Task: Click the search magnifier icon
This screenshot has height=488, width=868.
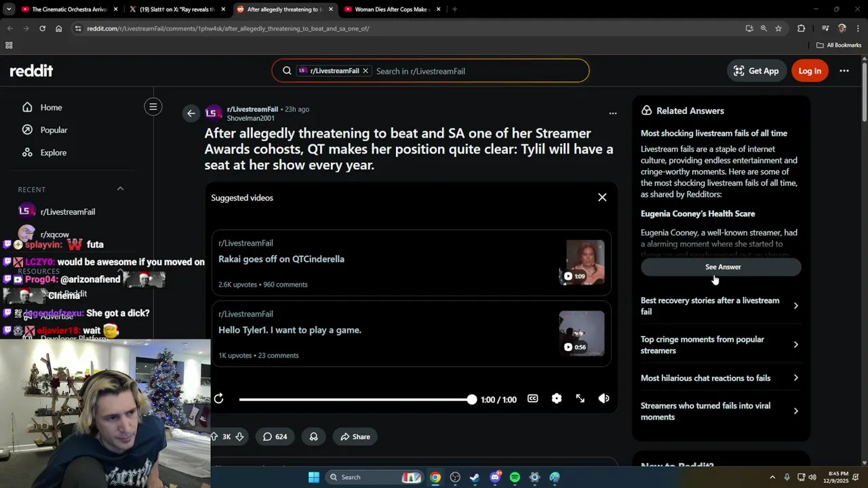Action: [x=287, y=70]
